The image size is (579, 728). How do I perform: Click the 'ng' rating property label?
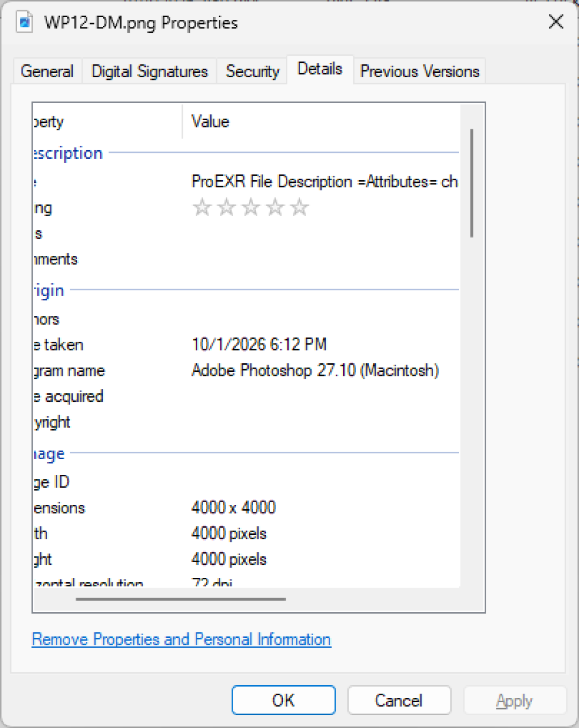[x=43, y=208]
